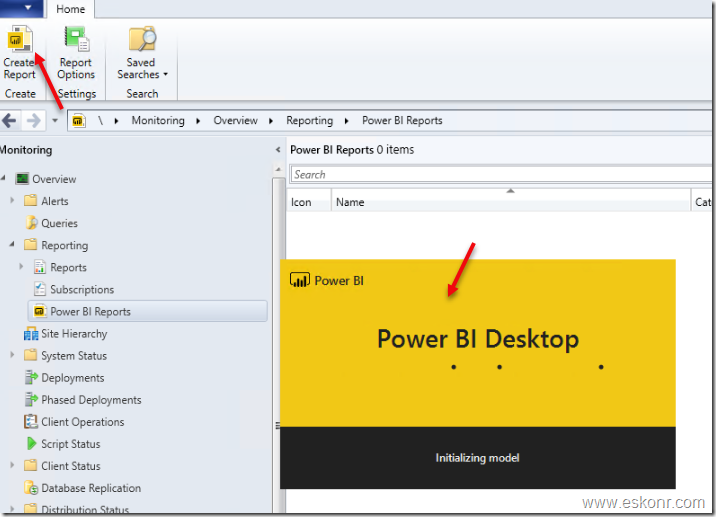
Task: Click the Reports node icon
Action: coord(40,267)
